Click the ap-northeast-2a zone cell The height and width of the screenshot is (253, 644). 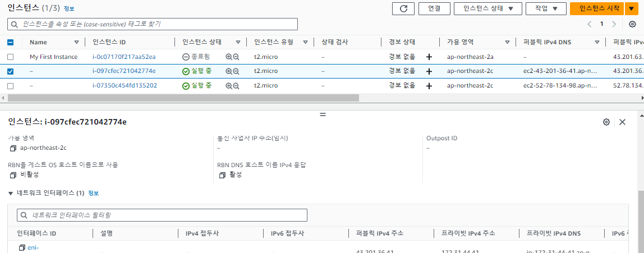[x=470, y=57]
